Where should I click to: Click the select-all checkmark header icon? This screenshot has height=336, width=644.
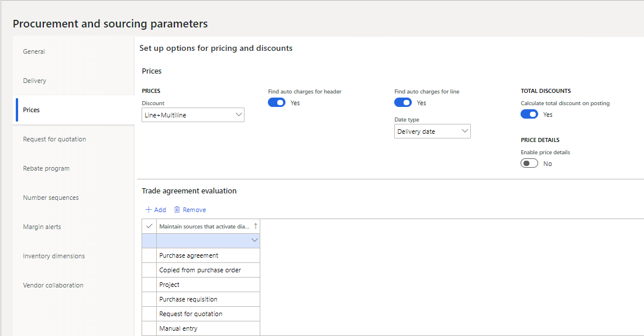pyautogui.click(x=149, y=226)
